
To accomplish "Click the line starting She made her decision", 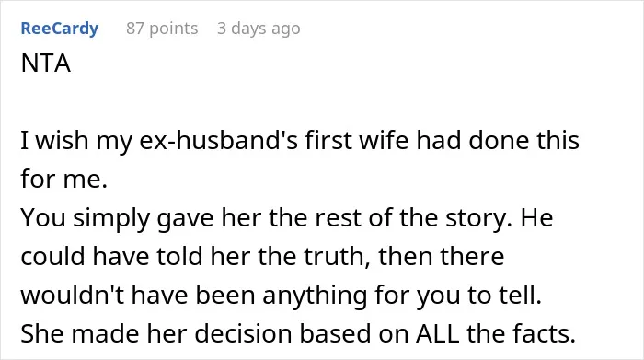I will click(x=298, y=333).
